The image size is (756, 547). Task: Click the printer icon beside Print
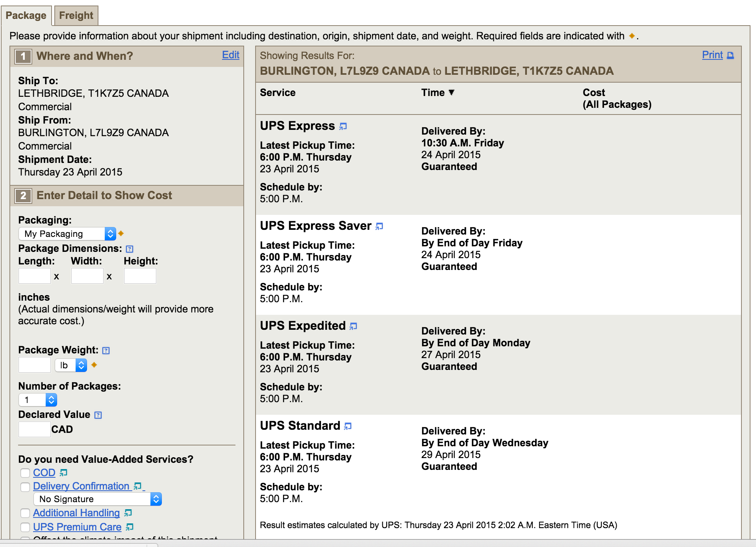click(x=730, y=55)
